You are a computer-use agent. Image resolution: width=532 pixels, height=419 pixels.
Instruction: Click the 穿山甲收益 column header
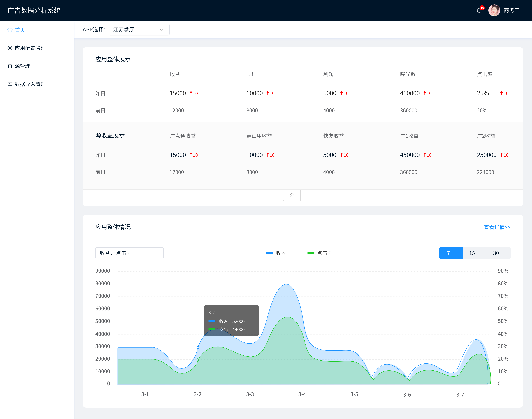[259, 136]
